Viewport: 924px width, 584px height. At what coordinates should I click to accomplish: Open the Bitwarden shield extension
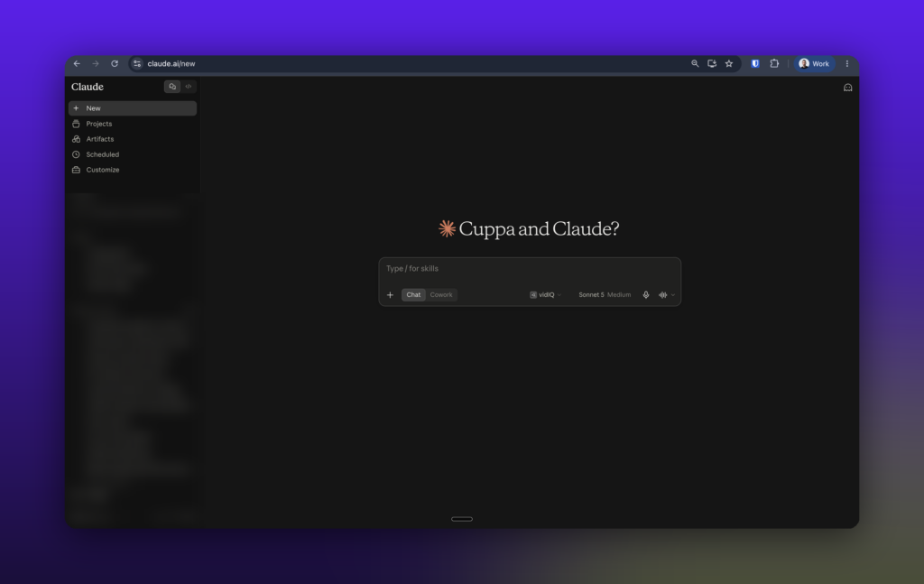pos(755,64)
